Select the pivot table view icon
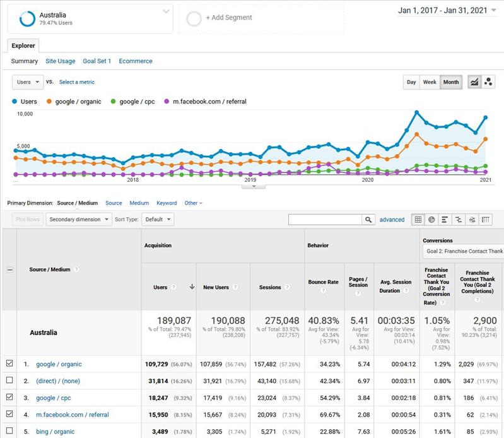504x438 pixels. click(485, 220)
